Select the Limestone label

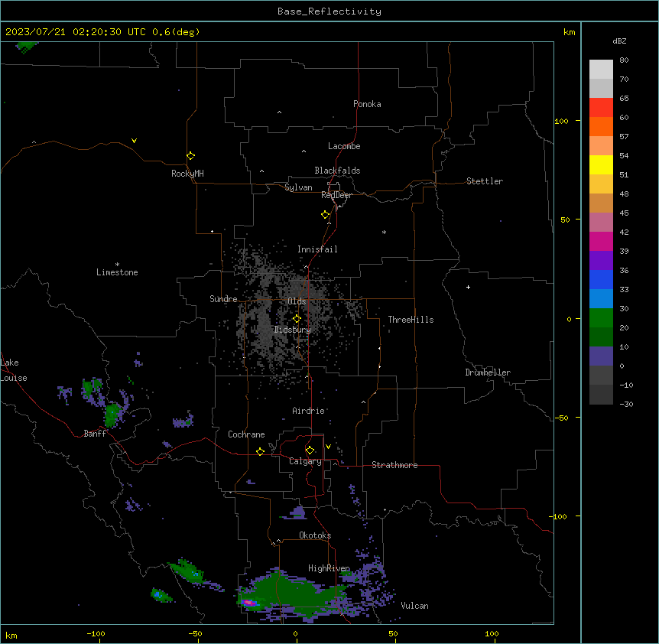point(117,272)
